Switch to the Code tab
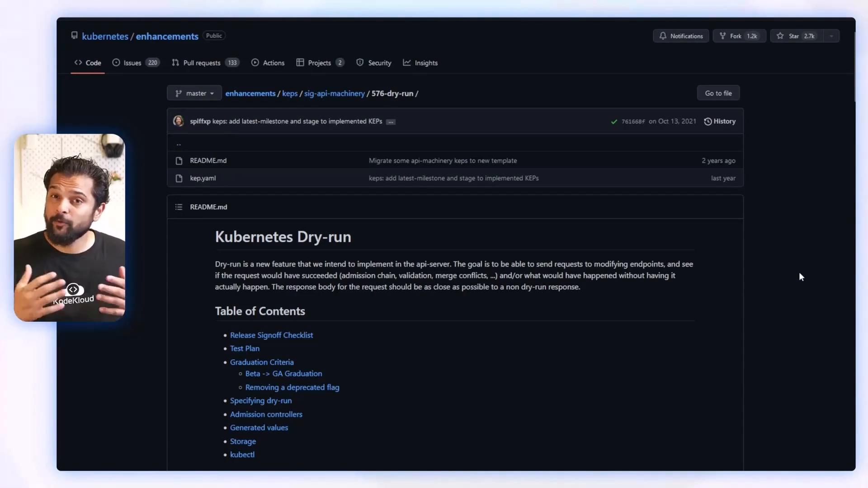This screenshot has width=868, height=488. [x=88, y=63]
